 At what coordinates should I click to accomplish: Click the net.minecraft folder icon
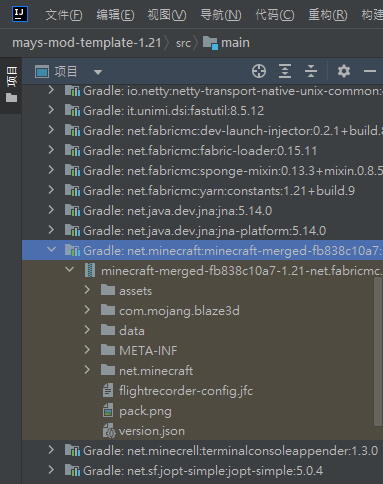click(x=108, y=370)
